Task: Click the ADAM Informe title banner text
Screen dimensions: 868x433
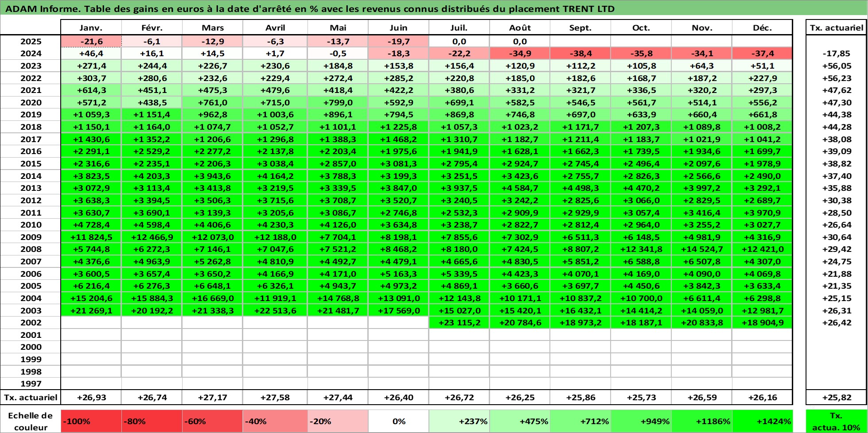Action: coord(310,9)
